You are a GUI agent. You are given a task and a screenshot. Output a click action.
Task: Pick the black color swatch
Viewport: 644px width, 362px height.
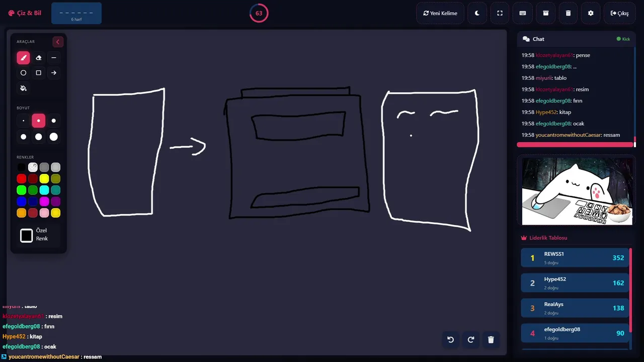coord(21,167)
